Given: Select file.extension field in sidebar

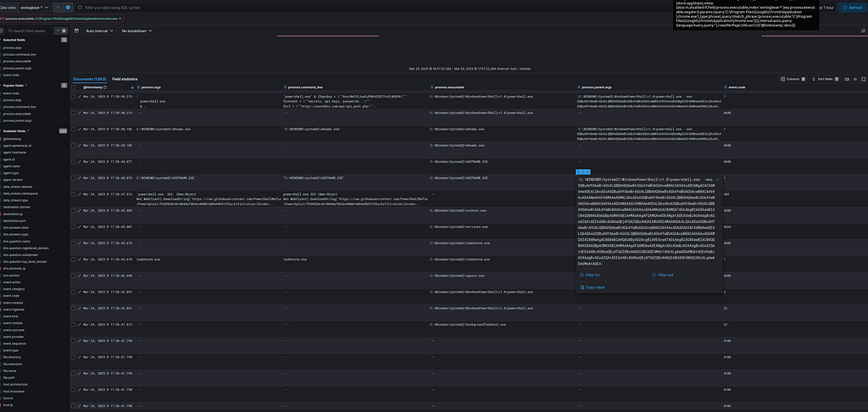Looking at the screenshot, I should coord(13,365).
